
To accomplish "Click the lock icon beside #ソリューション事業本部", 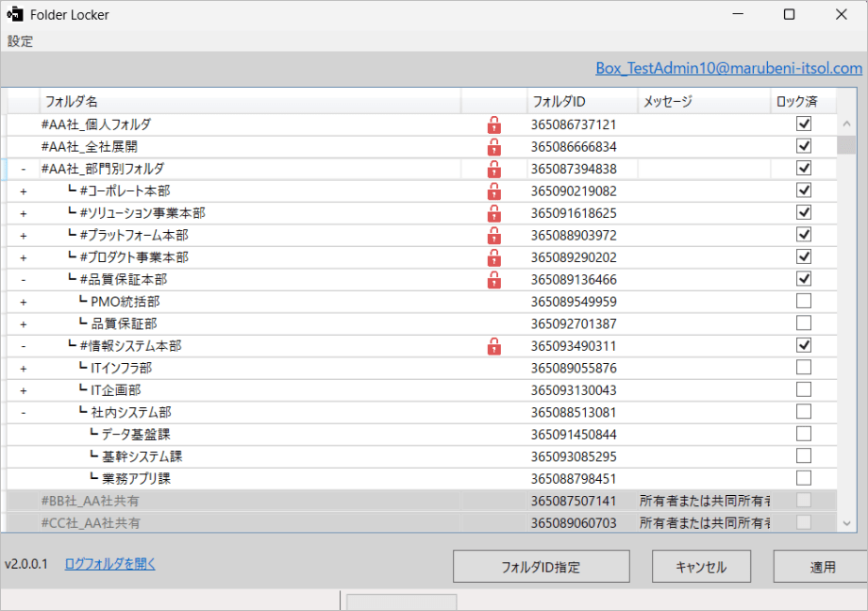I will 493,213.
